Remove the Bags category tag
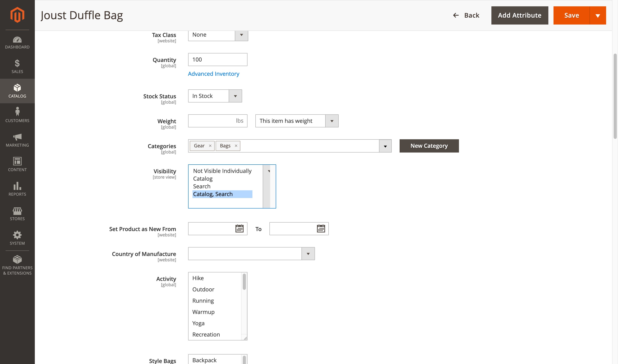618x364 pixels. click(x=236, y=146)
